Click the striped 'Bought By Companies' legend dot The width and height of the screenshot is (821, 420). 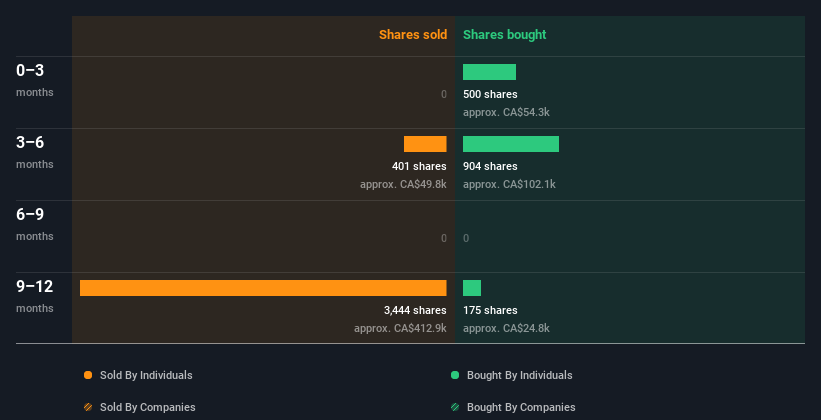(455, 407)
